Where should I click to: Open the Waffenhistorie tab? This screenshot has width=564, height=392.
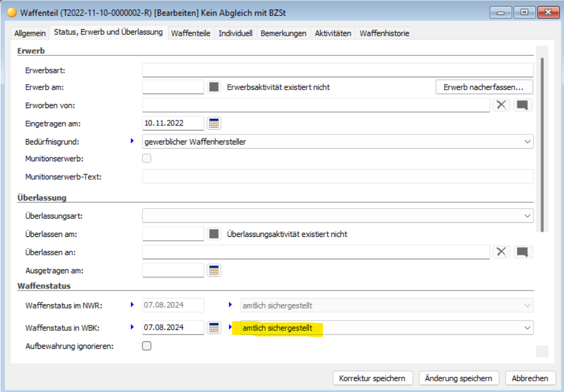384,33
